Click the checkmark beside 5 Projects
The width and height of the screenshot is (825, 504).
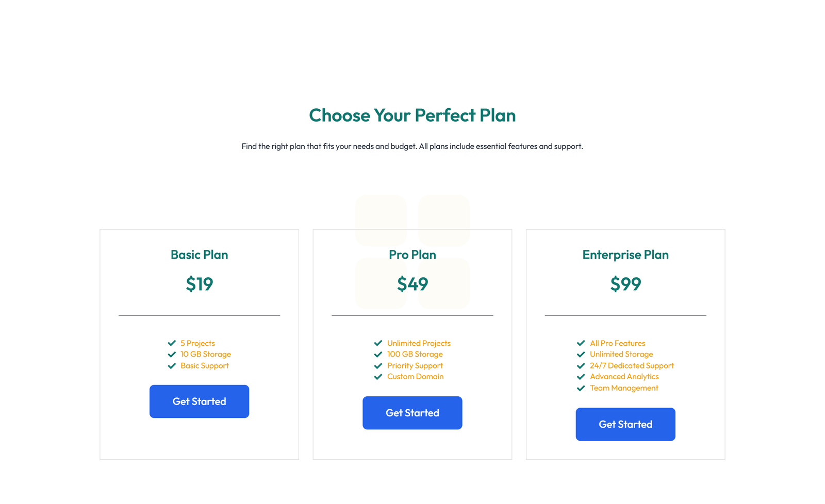pyautogui.click(x=172, y=343)
